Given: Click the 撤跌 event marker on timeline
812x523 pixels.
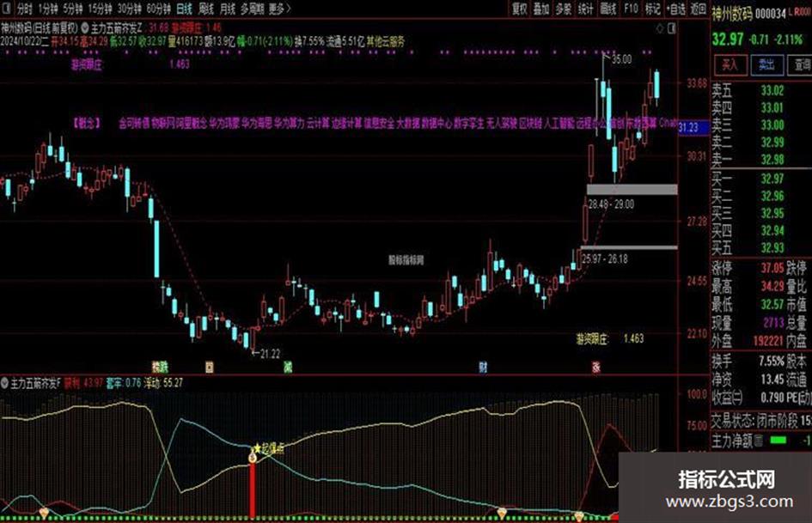Looking at the screenshot, I should click(x=160, y=368).
